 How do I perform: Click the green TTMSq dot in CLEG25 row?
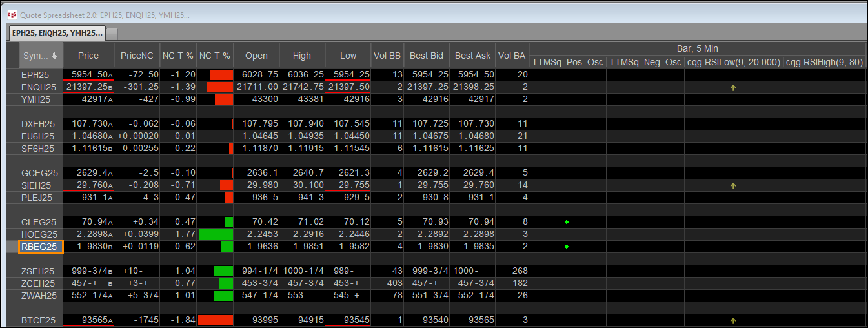click(x=567, y=222)
